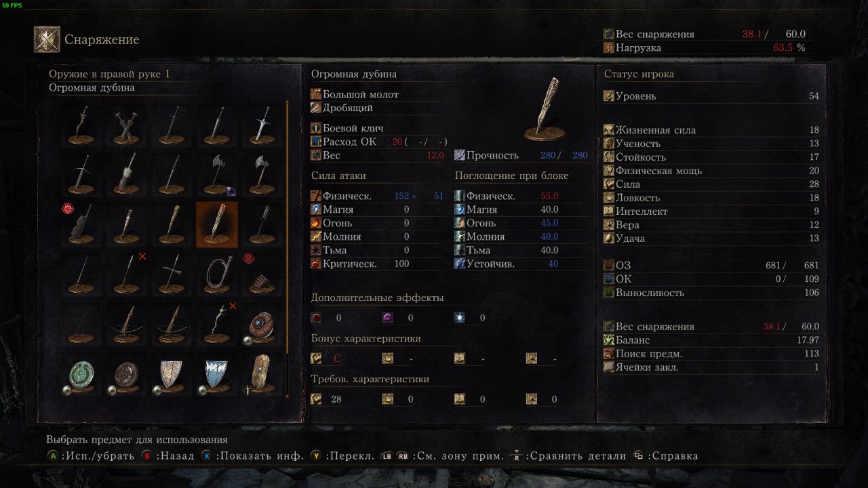
Task: Click the B button Назад prompt
Action: click(167, 455)
